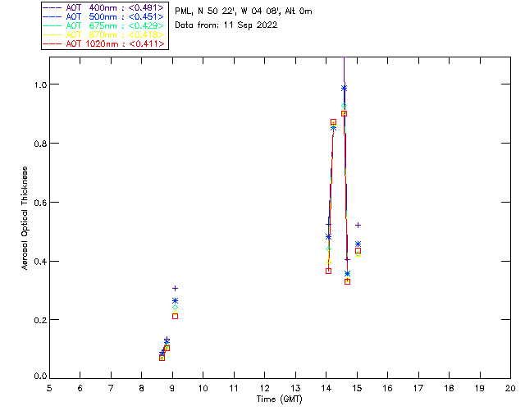Click the purple dashed line sample in legend
This screenshot has height=420, width=525.
pyautogui.click(x=52, y=7)
